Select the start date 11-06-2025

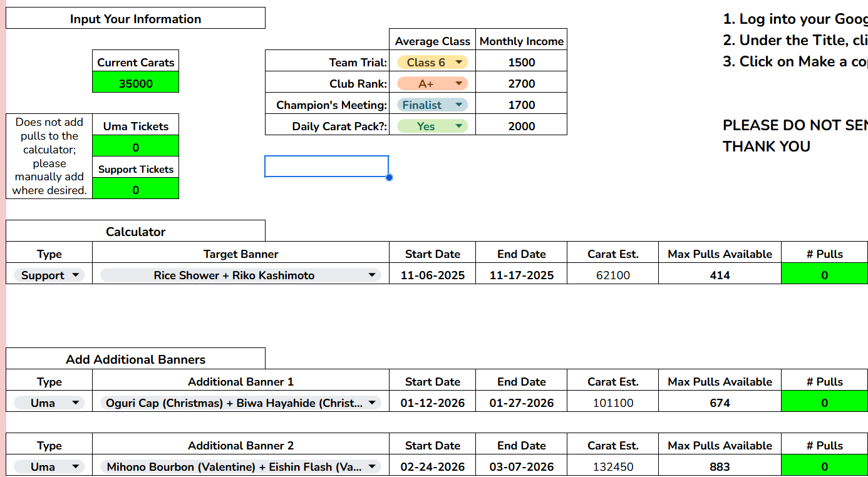coord(433,274)
